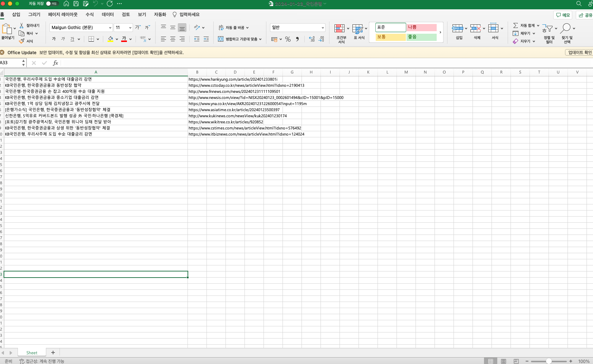Click the 입력하세요 tell-me search box
Image resolution: width=593 pixels, height=364 pixels.
tap(186, 14)
